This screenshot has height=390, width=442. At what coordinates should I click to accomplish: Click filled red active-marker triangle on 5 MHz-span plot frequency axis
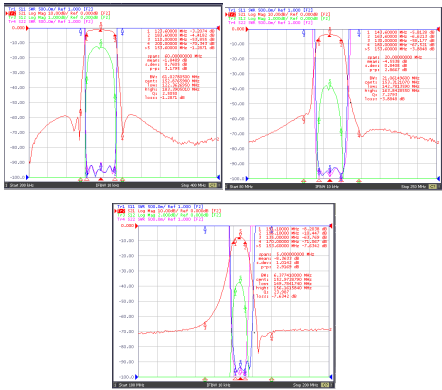click(240, 379)
